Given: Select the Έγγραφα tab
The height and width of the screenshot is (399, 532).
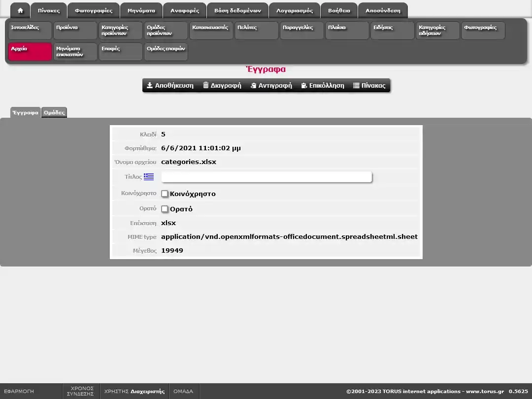Looking at the screenshot, I should (25, 112).
